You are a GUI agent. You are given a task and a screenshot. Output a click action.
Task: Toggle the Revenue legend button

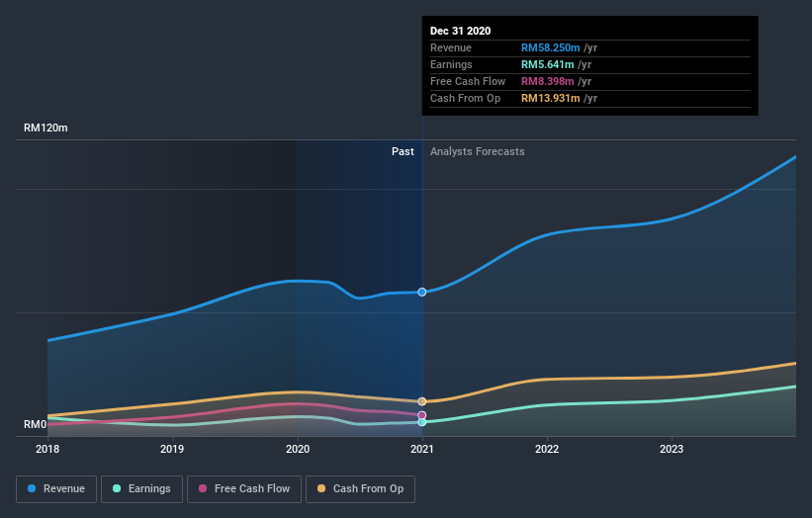(x=56, y=489)
